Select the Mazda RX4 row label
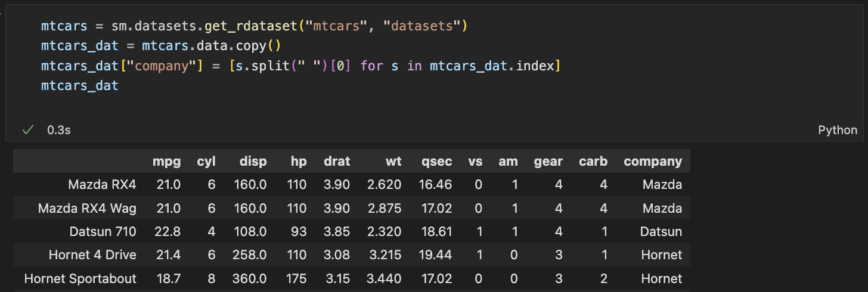Image resolution: width=868 pixels, height=292 pixels. pyautogui.click(x=103, y=185)
